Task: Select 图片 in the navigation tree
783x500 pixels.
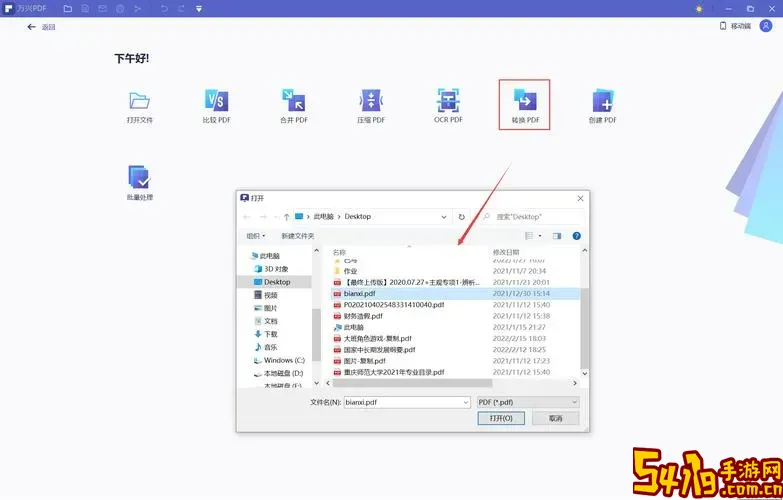Action: [x=266, y=308]
